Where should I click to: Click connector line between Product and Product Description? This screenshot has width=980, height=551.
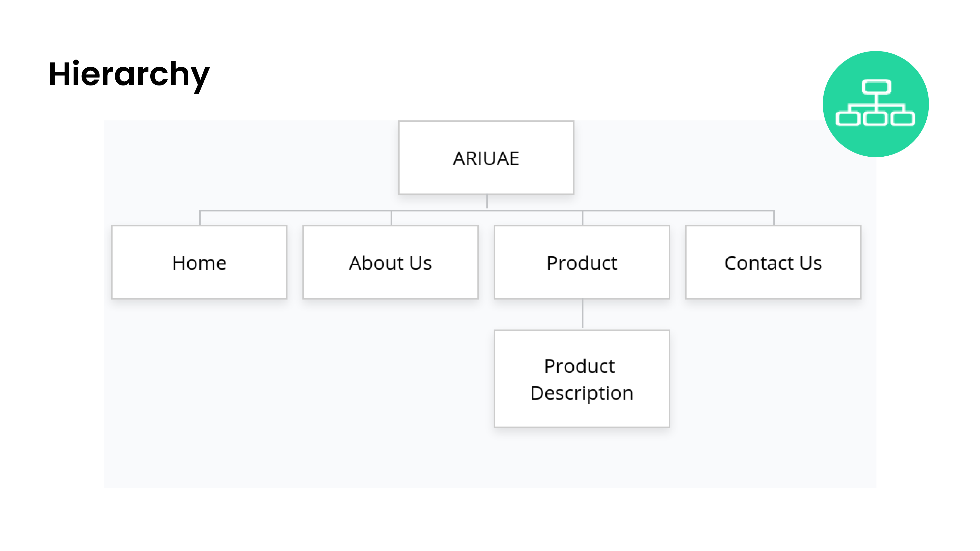point(582,314)
